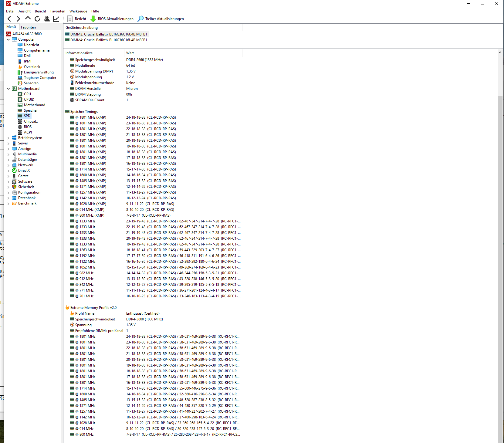Go up one level with the up arrow
Viewport: 504px width, 443px height.
coord(28,19)
